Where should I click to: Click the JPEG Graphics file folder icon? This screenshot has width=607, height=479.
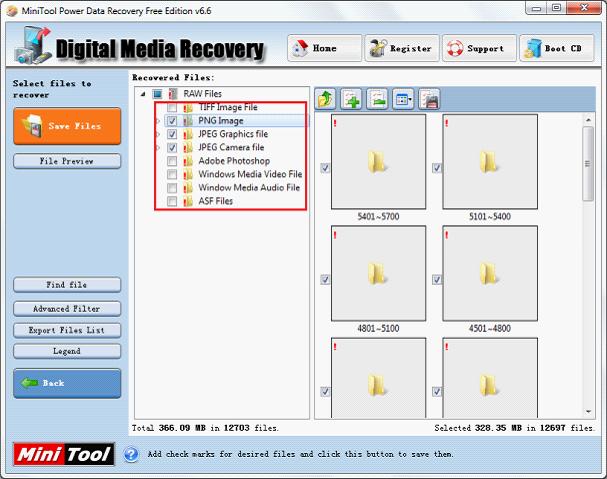point(188,134)
